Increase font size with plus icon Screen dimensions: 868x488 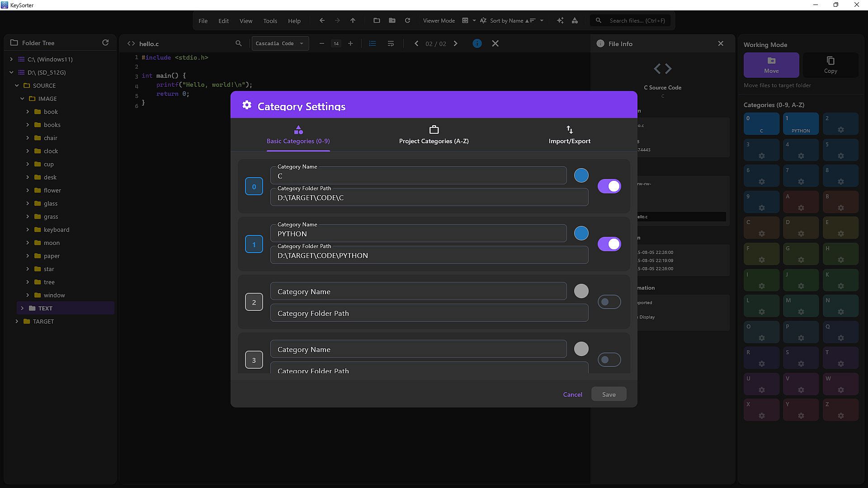click(350, 43)
